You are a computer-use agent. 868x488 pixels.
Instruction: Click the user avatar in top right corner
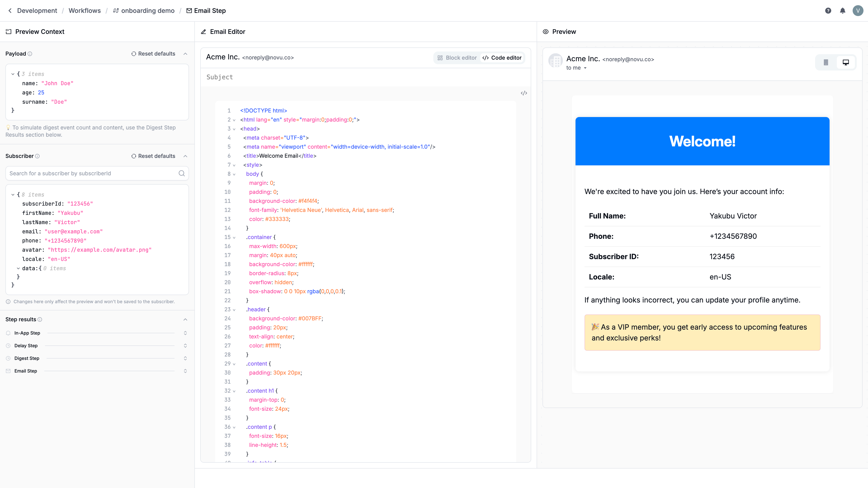pos(858,10)
